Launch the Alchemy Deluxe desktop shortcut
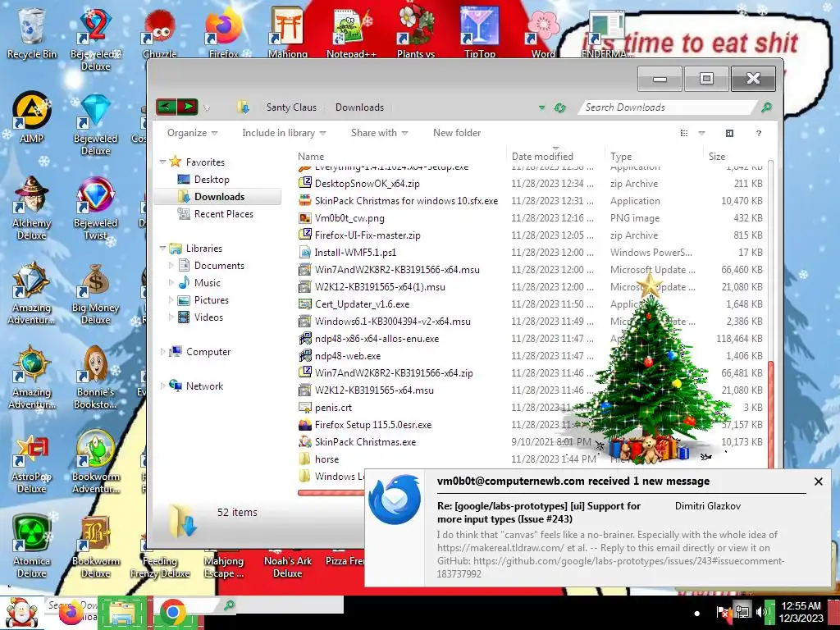This screenshot has height=630, width=840. pos(32,208)
